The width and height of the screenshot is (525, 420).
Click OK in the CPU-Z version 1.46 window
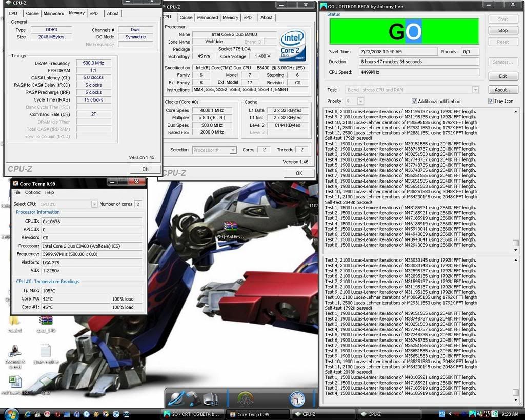pos(299,173)
